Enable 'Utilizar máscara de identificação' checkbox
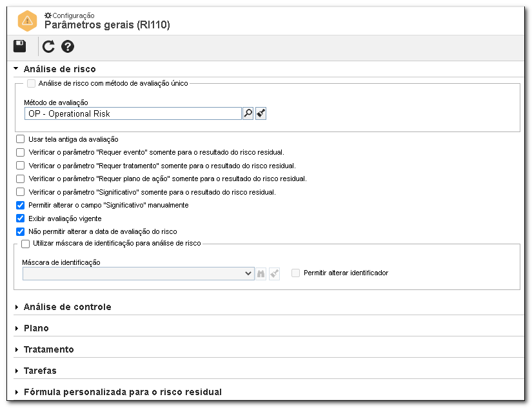The height and width of the screenshot is (408, 532). pyautogui.click(x=25, y=244)
